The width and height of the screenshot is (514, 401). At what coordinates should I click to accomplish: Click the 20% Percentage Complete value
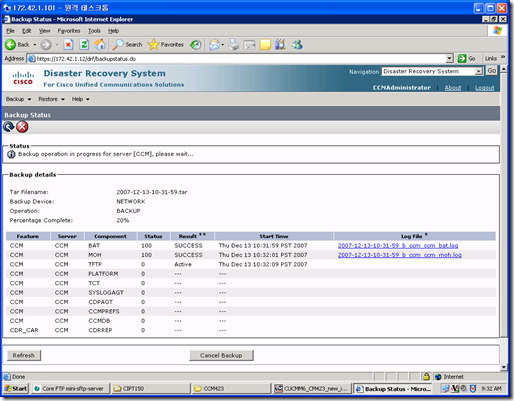pos(123,220)
